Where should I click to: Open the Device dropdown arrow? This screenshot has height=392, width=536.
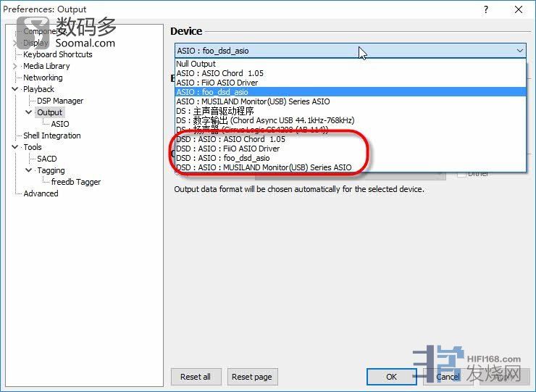pyautogui.click(x=519, y=51)
